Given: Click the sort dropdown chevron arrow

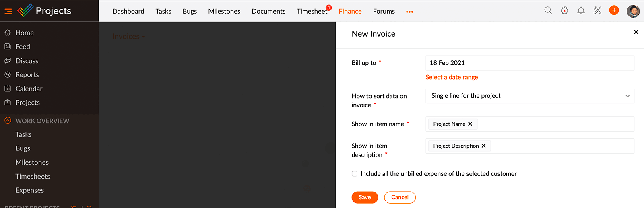Looking at the screenshot, I should 627,96.
